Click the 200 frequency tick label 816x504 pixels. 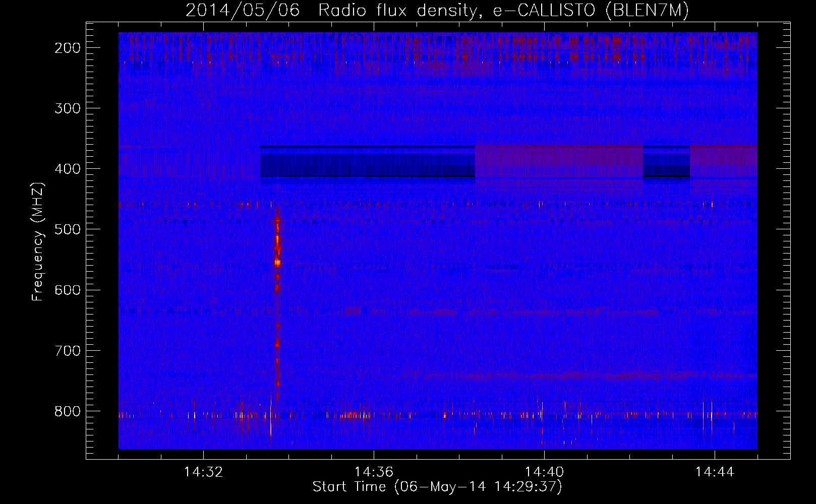(x=68, y=48)
